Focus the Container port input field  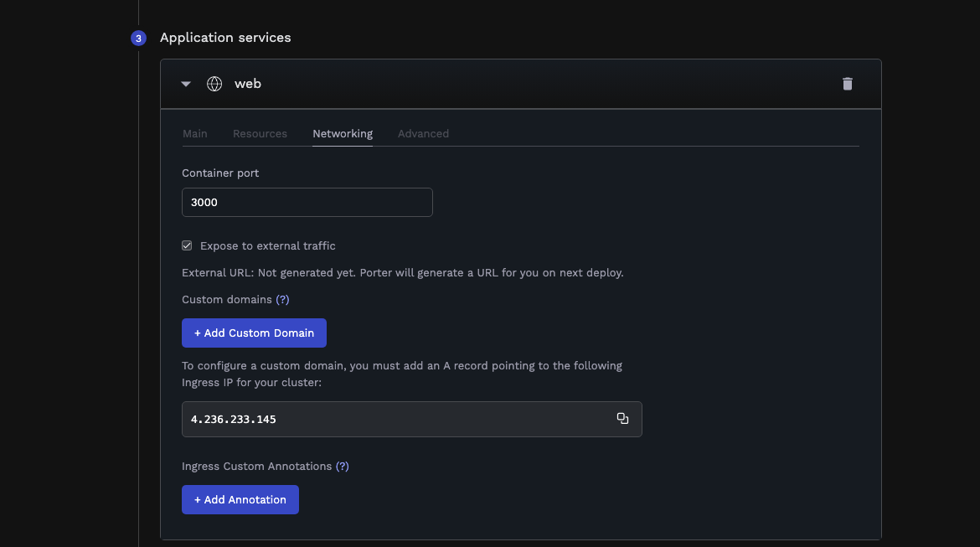tap(307, 202)
